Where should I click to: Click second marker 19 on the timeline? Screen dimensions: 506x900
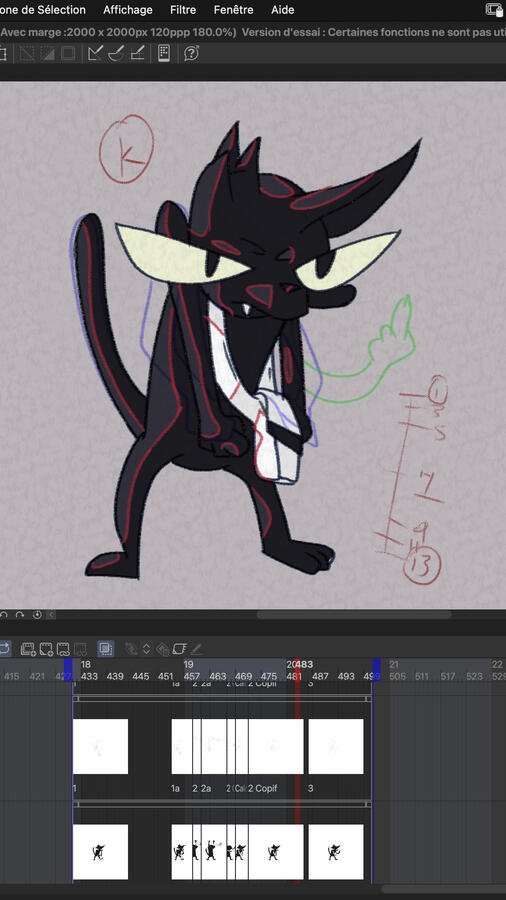(188, 664)
